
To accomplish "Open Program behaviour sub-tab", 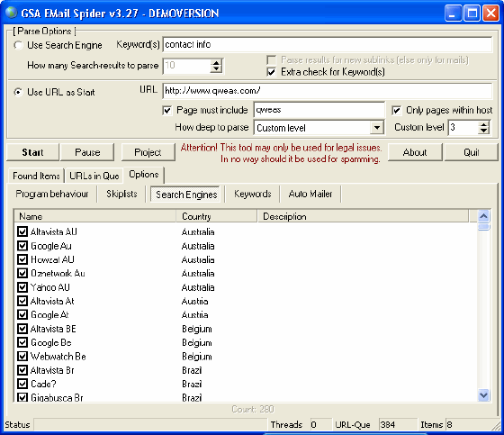I will [x=52, y=194].
